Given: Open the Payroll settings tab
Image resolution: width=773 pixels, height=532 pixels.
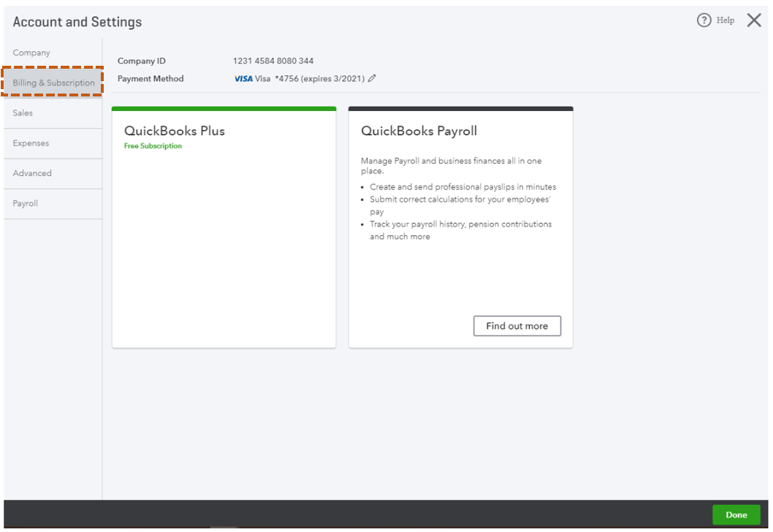Looking at the screenshot, I should pos(53,203).
